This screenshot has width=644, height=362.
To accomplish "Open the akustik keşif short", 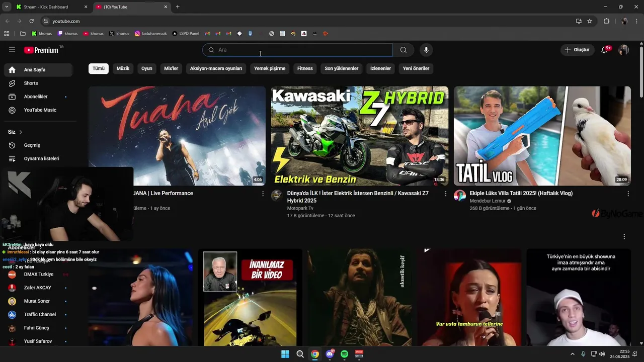I will pos(360,298).
